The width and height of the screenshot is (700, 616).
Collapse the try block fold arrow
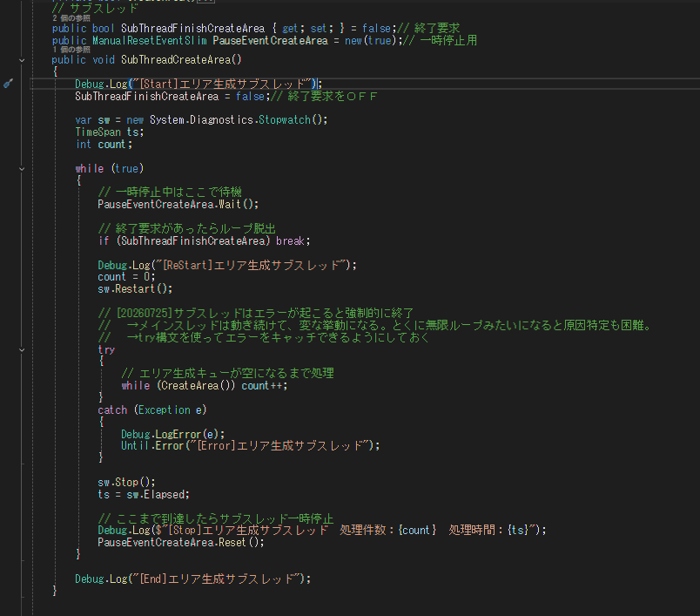click(22, 350)
